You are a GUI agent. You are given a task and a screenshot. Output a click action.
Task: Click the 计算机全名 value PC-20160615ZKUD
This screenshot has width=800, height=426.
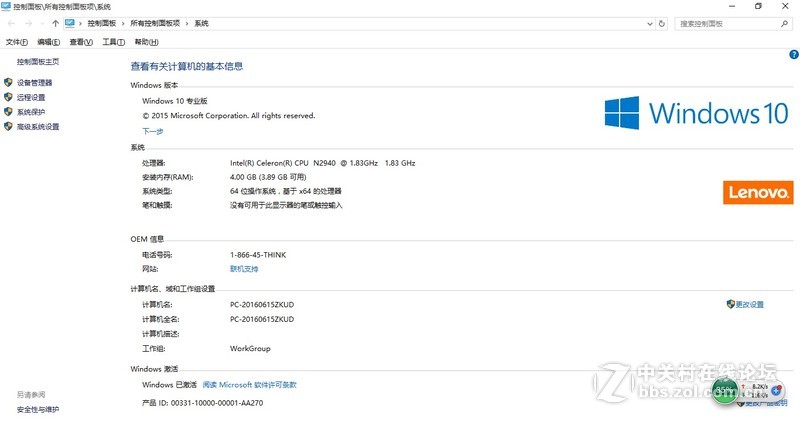(262, 319)
